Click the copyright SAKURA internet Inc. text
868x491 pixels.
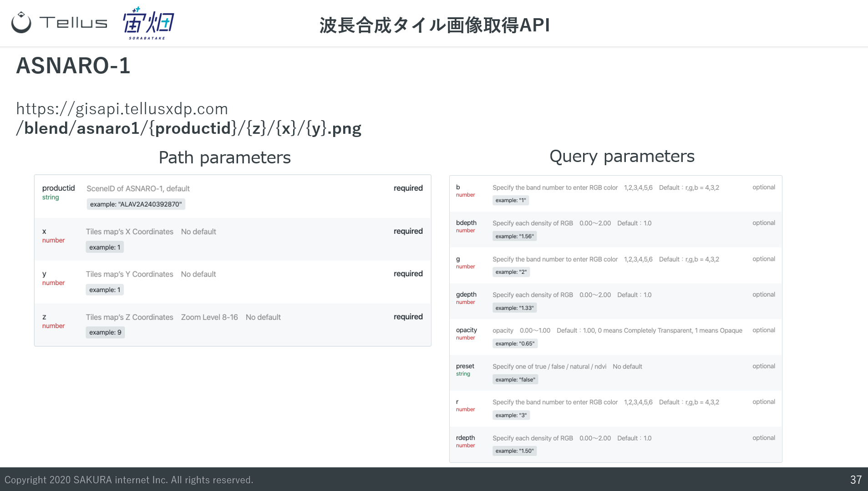[129, 480]
